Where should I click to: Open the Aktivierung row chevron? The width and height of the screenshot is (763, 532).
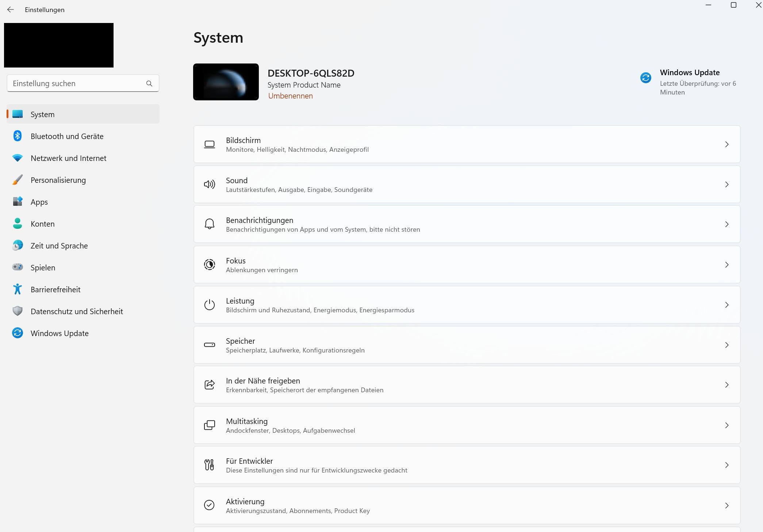pos(726,505)
